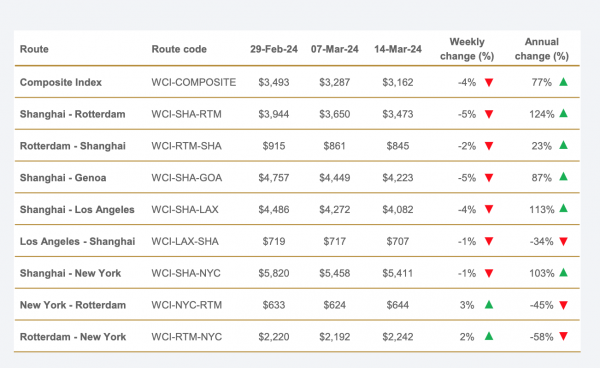Click the Route code column header
The height and width of the screenshot is (368, 600).
click(179, 49)
